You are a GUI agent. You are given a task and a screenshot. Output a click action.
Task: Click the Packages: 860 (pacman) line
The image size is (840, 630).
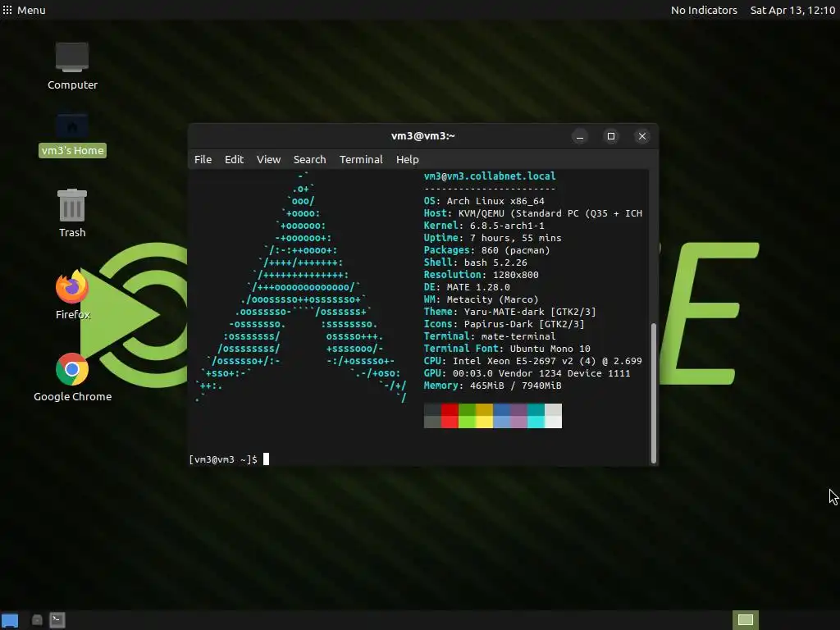486,250
